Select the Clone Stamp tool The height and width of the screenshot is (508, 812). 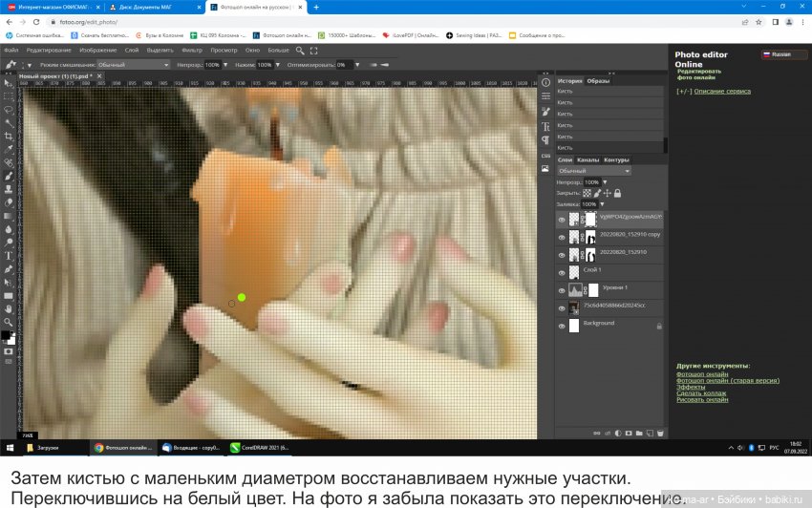click(9, 189)
